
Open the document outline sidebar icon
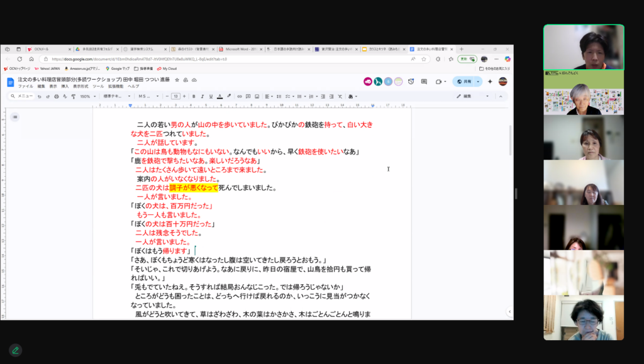tap(14, 117)
